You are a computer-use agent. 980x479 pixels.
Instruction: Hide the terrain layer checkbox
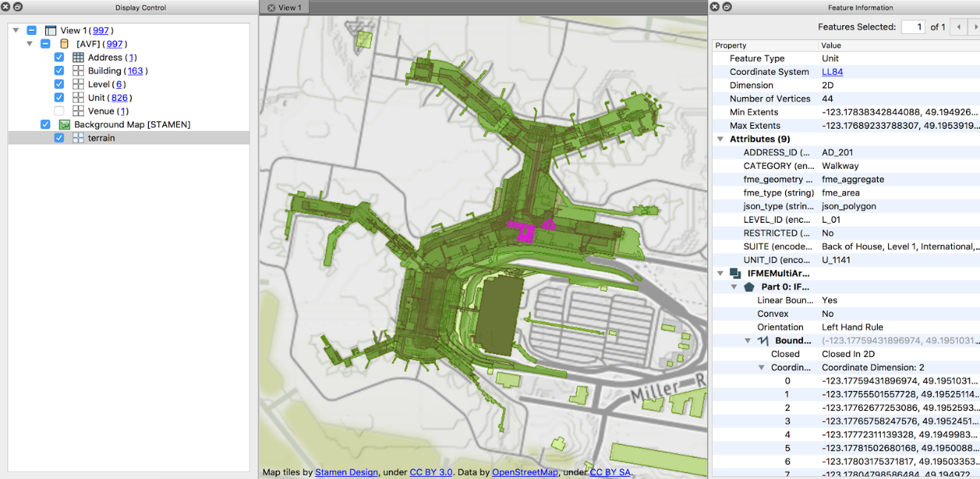[x=59, y=138]
